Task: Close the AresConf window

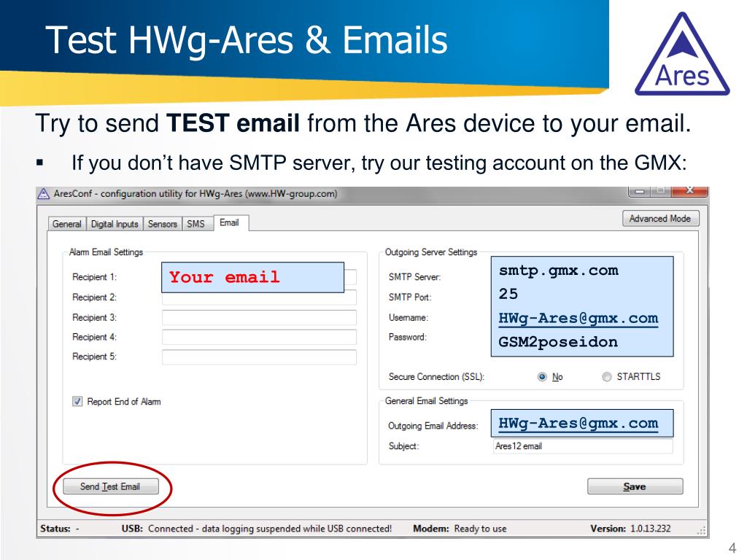Action: coord(689,190)
